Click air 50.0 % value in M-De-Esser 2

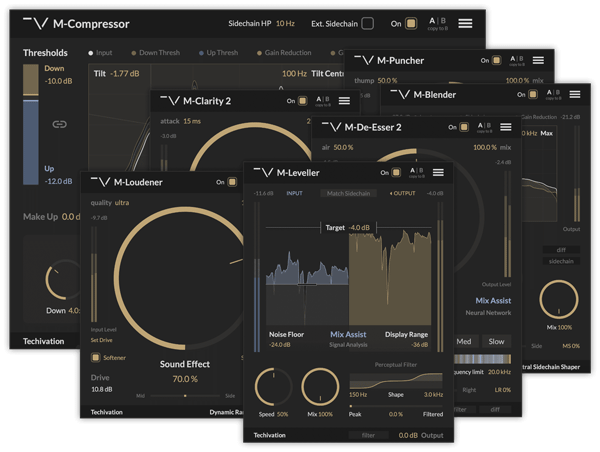coord(343,147)
